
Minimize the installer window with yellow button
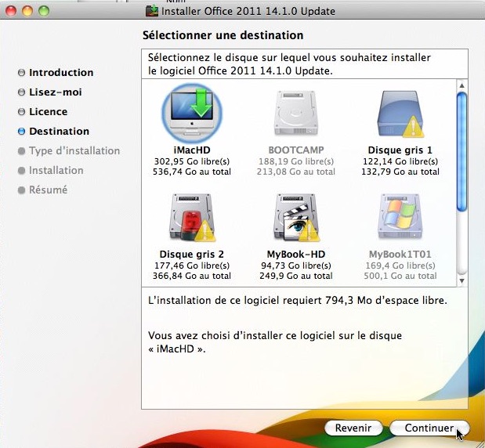click(27, 11)
